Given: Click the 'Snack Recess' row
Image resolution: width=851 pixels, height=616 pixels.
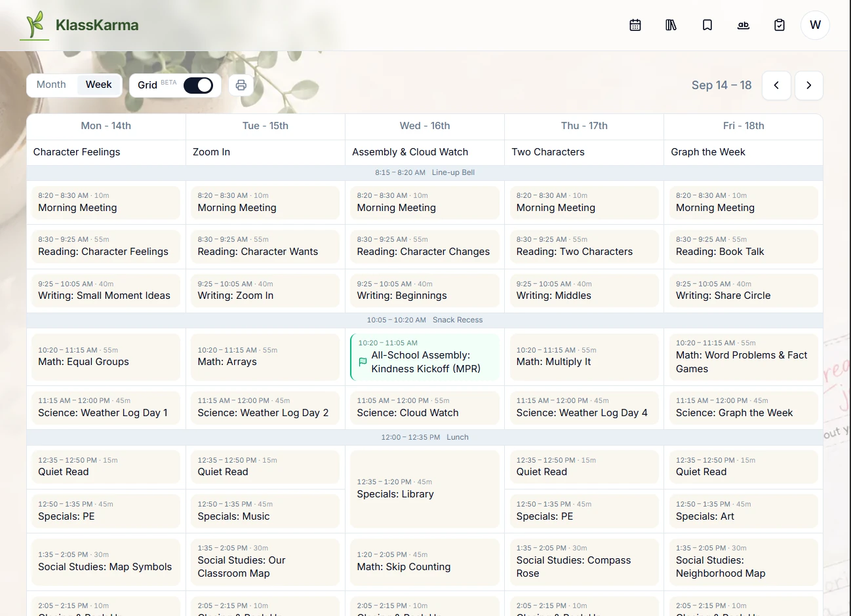Looking at the screenshot, I should [x=425, y=320].
